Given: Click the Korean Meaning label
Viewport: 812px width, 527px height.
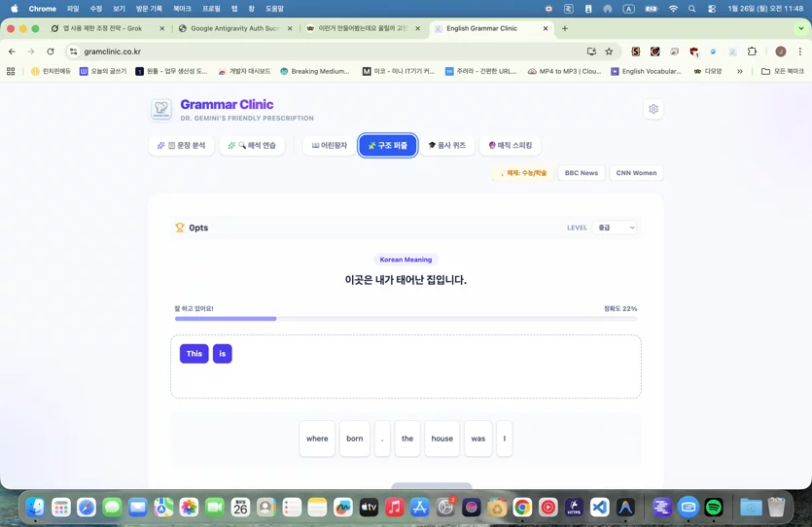Looking at the screenshot, I should (406, 260).
